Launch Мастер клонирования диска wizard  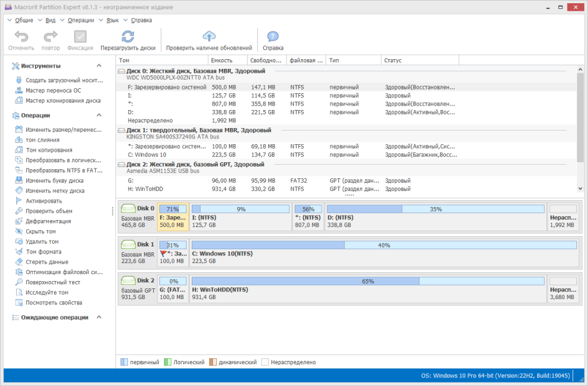click(x=63, y=100)
